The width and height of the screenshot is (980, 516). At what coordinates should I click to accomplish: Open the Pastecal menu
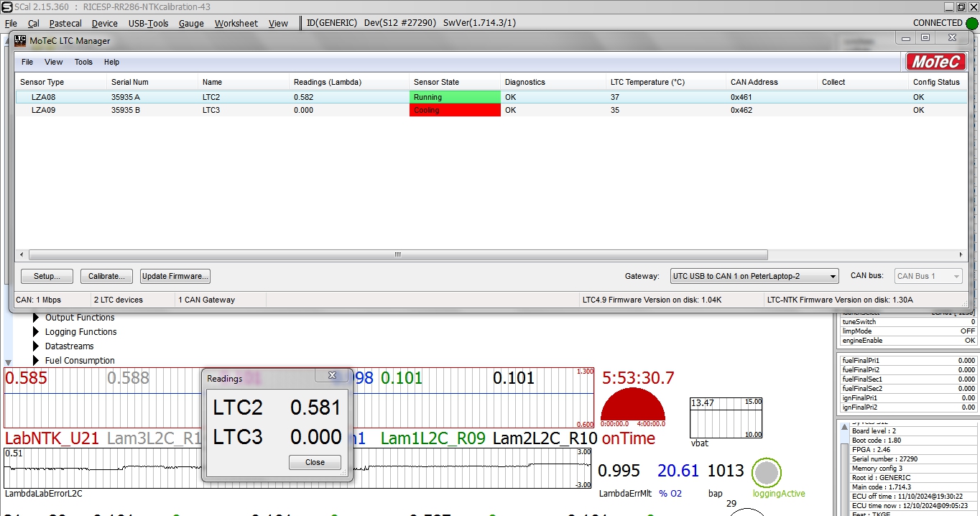[x=65, y=23]
